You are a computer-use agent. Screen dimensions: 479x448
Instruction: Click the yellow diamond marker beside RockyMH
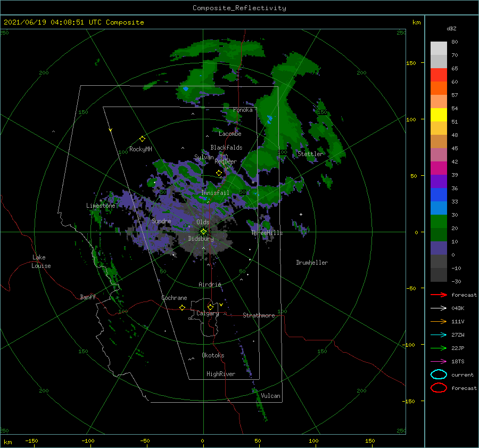(x=142, y=139)
